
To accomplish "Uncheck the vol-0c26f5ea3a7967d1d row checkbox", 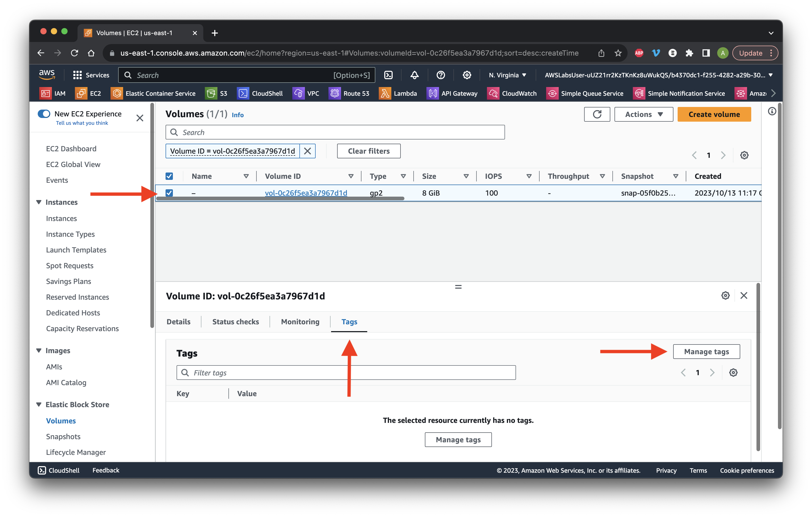I will point(169,193).
